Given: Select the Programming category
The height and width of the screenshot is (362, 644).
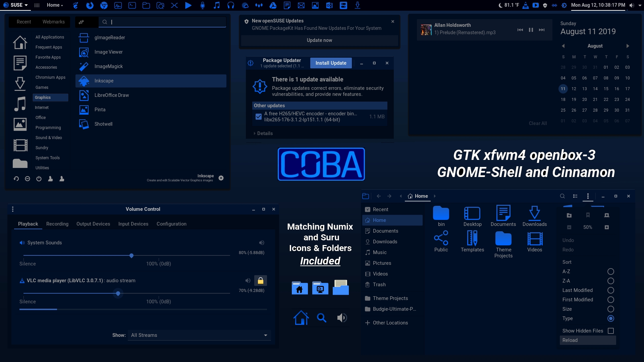Looking at the screenshot, I should pyautogui.click(x=48, y=128).
